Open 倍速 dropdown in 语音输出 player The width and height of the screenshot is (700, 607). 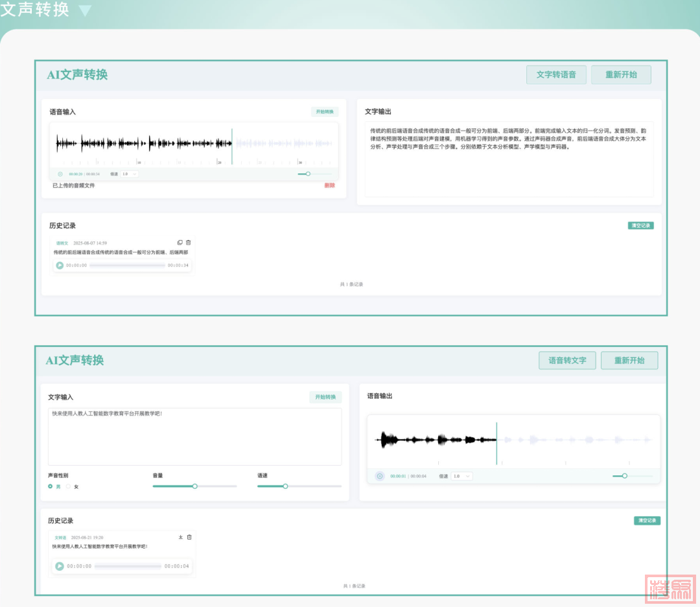tap(462, 476)
